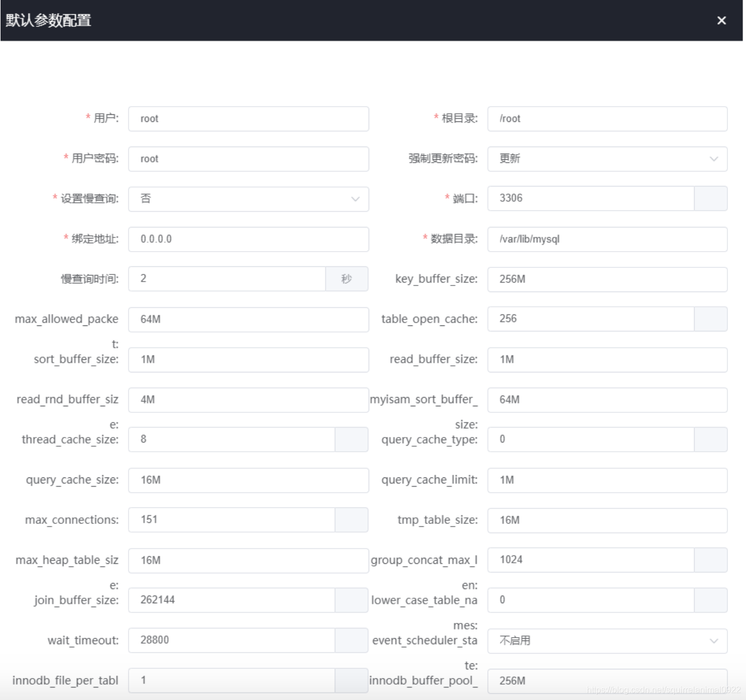This screenshot has height=700, width=746.
Task: Click the 用户 input field containing root
Action: click(248, 119)
